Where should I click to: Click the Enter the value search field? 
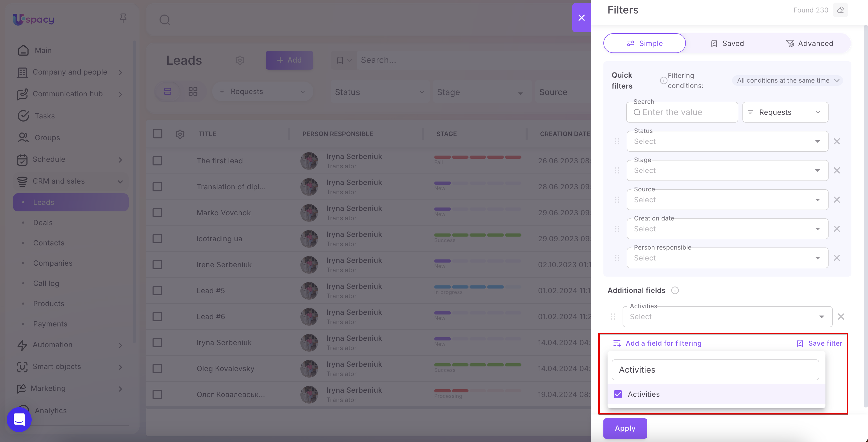[x=682, y=112]
